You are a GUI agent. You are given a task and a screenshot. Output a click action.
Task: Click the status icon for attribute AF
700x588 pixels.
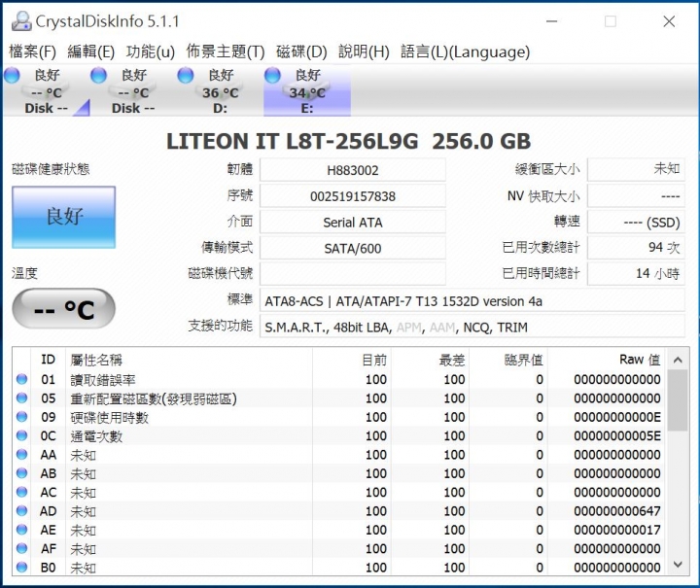21,548
